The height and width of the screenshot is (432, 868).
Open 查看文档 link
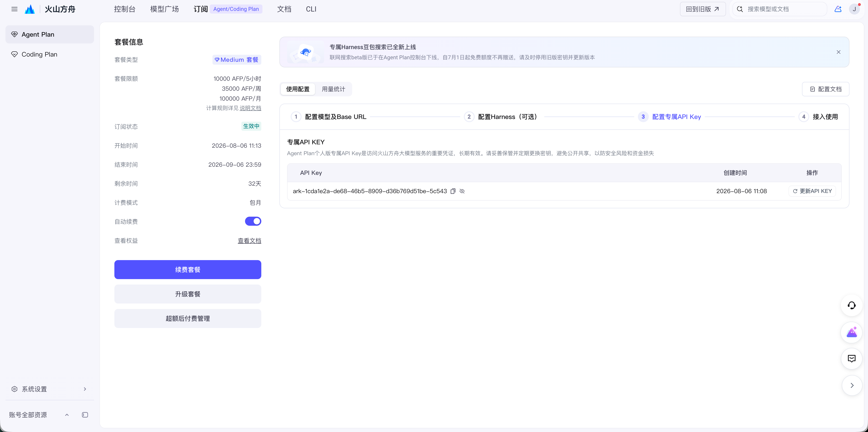pos(249,240)
